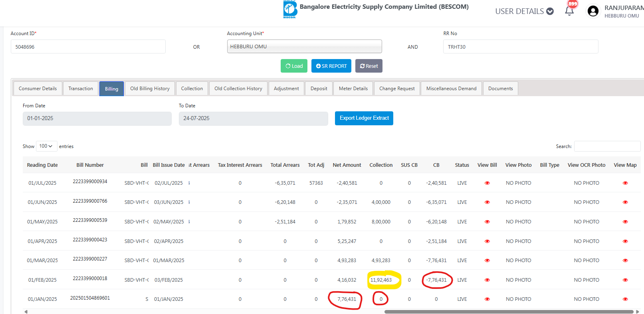Open View Map icon for 01/APR/2025 row
This screenshot has height=314, width=644.
tap(625, 241)
